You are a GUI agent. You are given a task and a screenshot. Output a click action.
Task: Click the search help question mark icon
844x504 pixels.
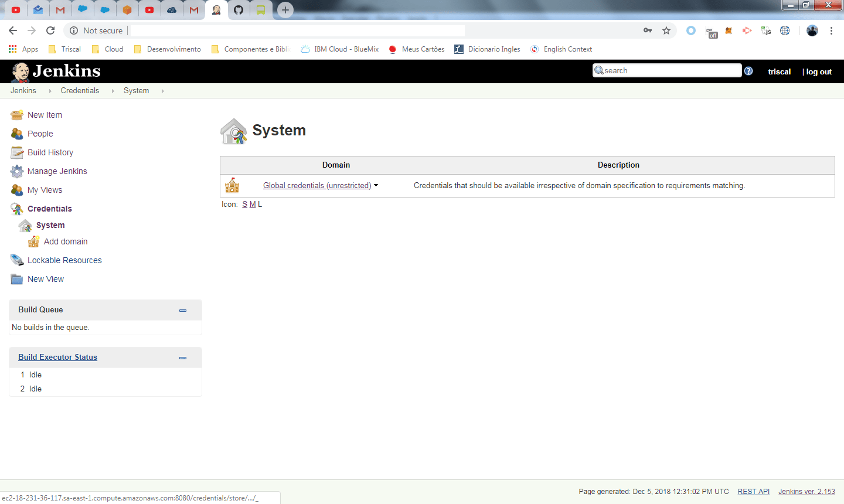pyautogui.click(x=748, y=71)
